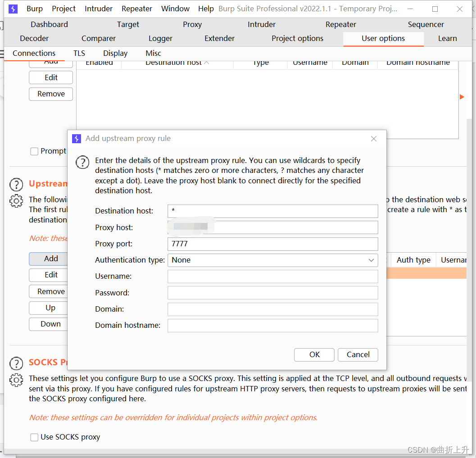The image size is (476, 458).
Task: Open the gear options for SOCKS Proxy
Action: [16, 380]
